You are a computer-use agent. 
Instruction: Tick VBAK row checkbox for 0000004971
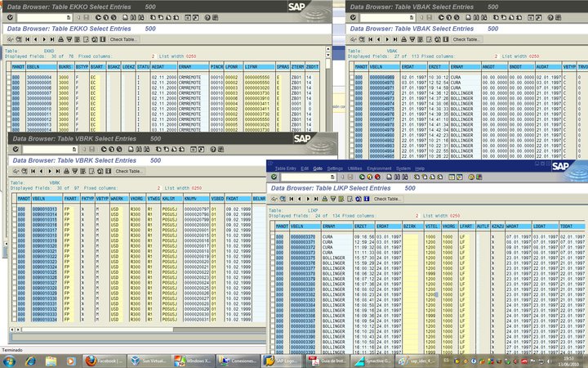(352, 88)
